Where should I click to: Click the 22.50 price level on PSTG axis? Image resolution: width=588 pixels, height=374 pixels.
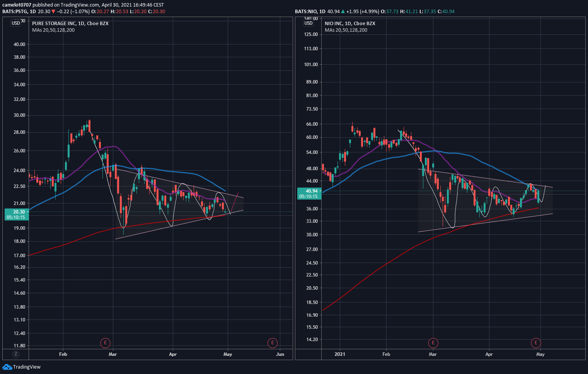tap(19, 186)
